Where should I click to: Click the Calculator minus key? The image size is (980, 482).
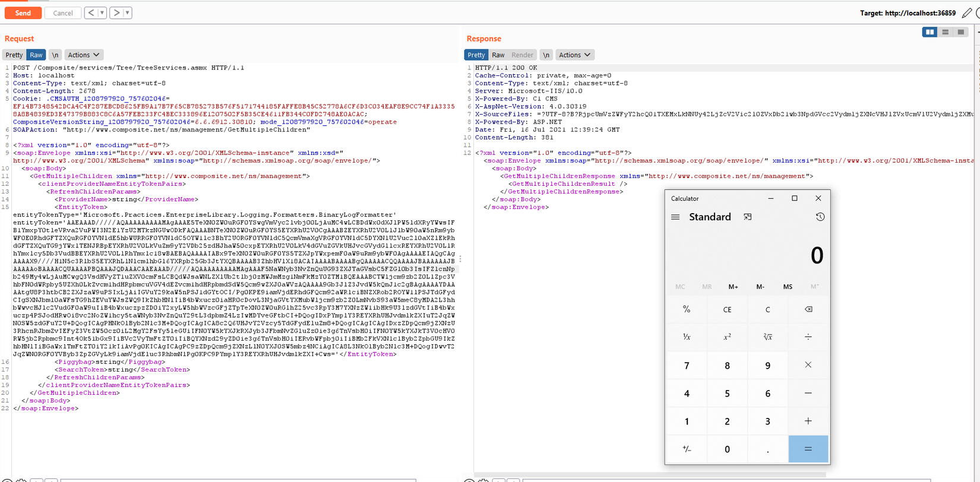point(808,393)
